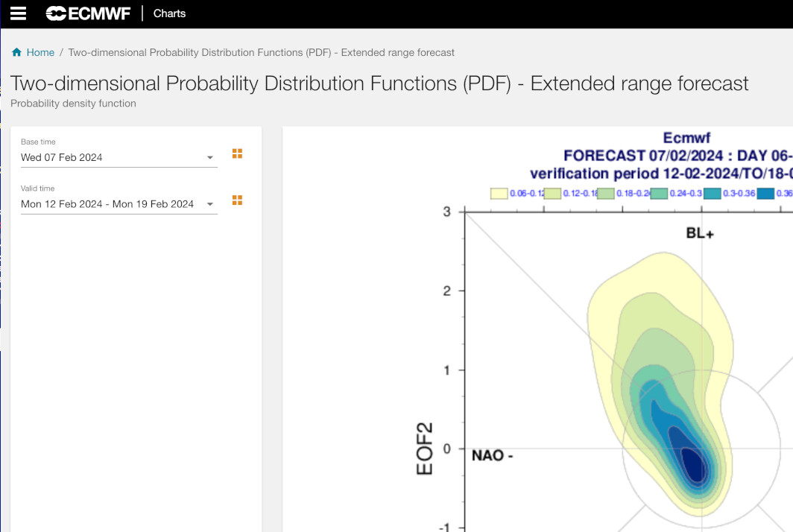Screen dimensions: 793x532
Task: Click the large page heading 'Two-dimensional Probability Distribution Functions'
Action: [x=379, y=83]
